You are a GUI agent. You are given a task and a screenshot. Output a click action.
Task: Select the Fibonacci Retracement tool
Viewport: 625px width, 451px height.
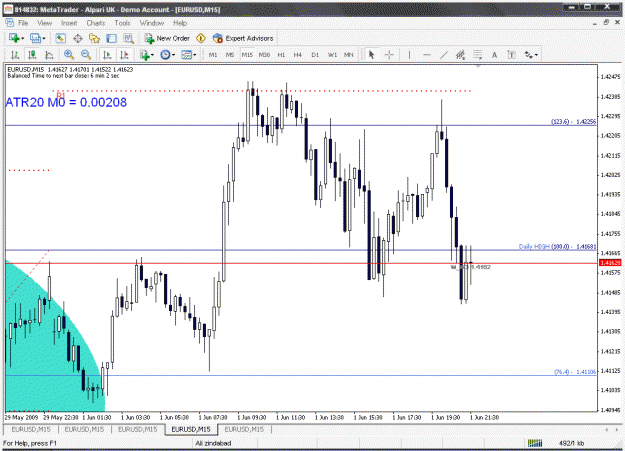(x=478, y=55)
